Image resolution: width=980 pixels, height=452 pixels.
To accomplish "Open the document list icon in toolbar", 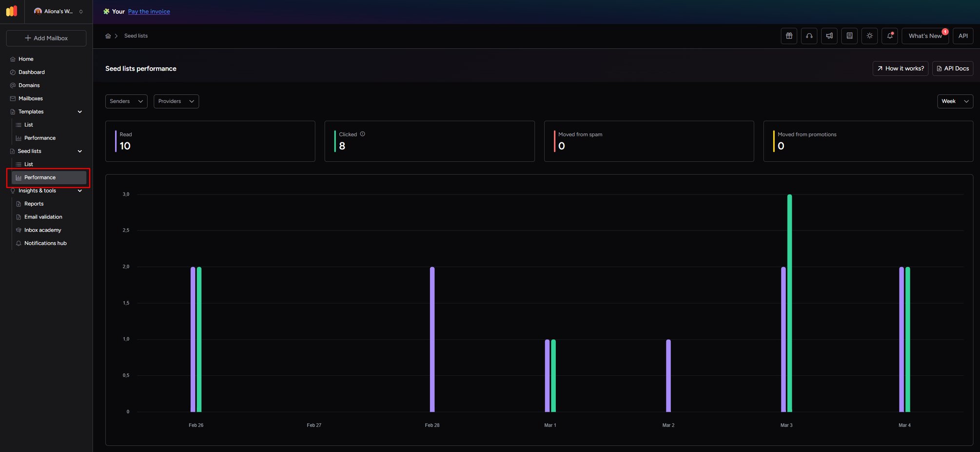I will point(849,36).
